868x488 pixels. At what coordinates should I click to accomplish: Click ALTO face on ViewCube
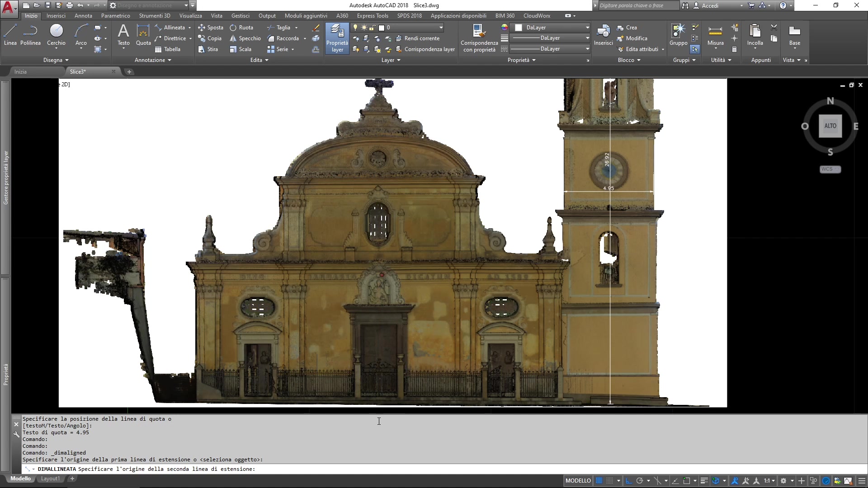[x=830, y=126]
